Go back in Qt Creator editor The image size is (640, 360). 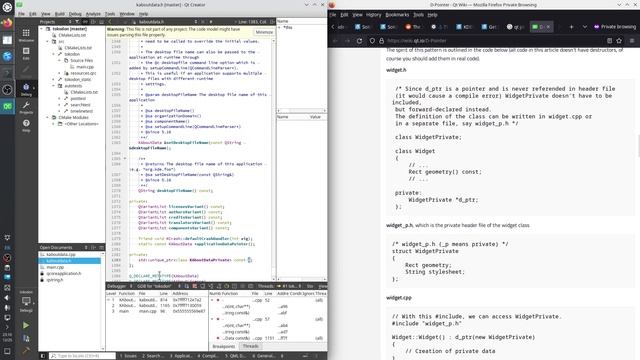click(x=109, y=22)
